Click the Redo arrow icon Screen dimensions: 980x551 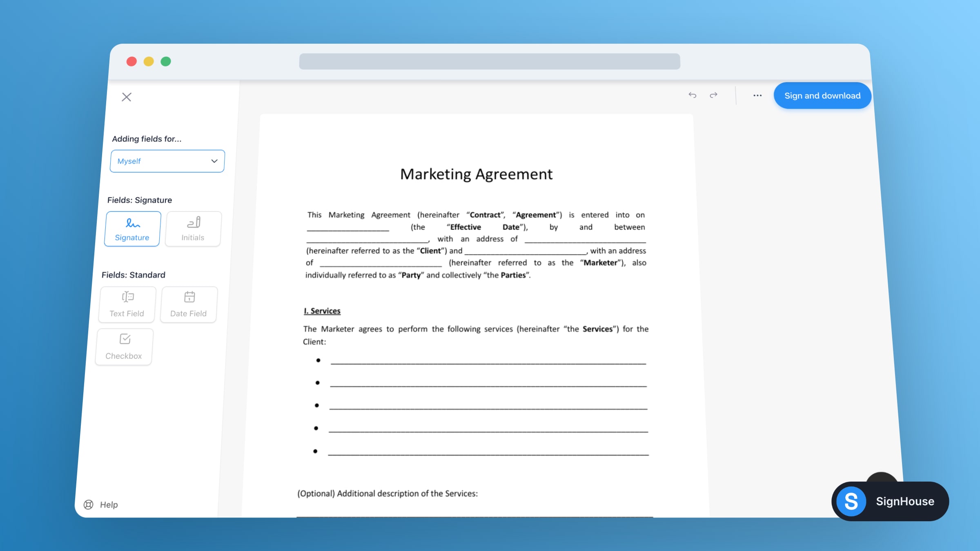(714, 95)
